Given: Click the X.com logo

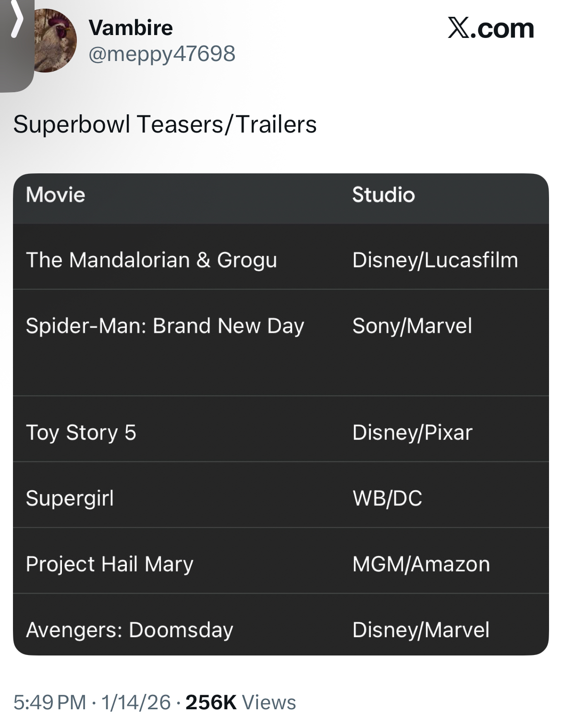Looking at the screenshot, I should (x=490, y=28).
